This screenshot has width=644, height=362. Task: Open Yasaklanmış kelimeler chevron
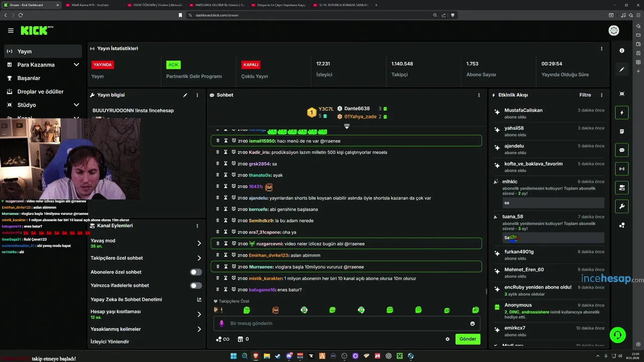[199, 329]
